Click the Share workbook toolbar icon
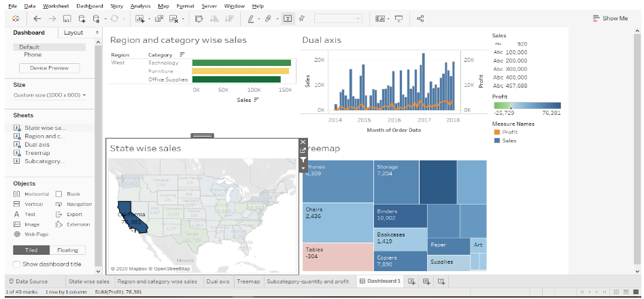644x299 pixels. point(420,18)
